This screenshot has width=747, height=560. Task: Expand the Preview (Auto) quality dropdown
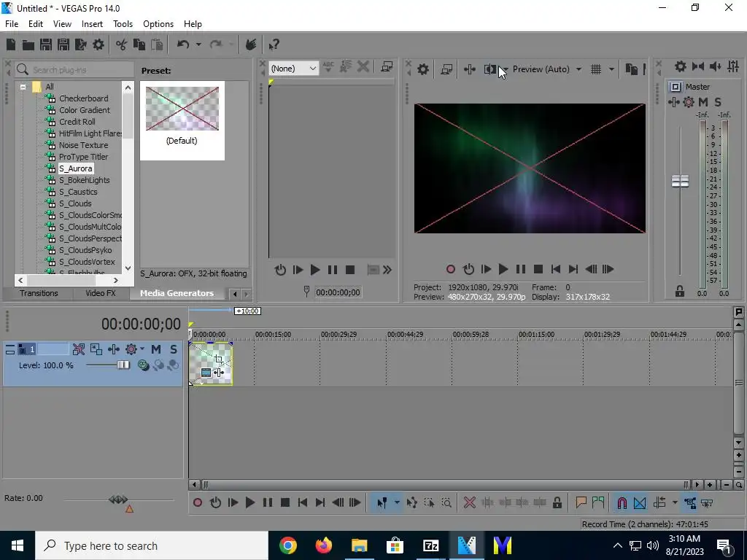[x=578, y=69]
